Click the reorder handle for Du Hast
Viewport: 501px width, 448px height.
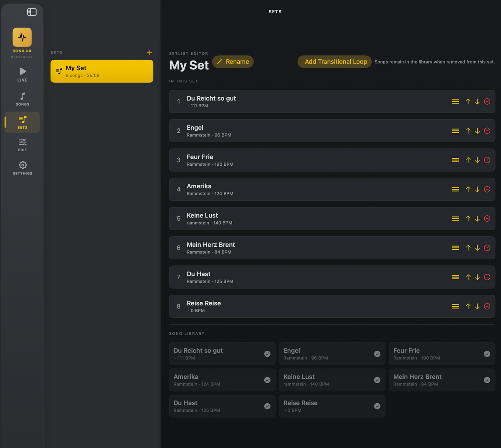click(x=455, y=277)
